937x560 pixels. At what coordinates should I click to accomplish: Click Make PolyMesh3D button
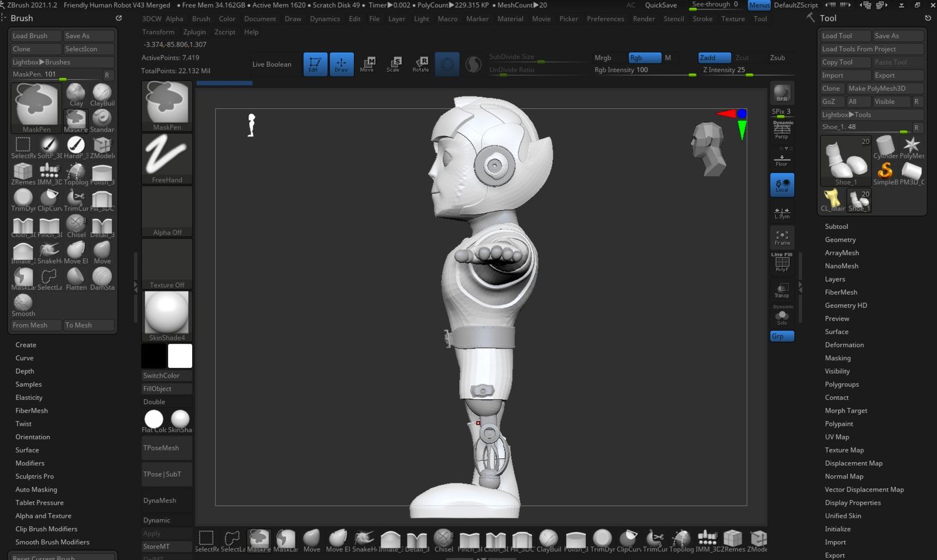tap(885, 88)
